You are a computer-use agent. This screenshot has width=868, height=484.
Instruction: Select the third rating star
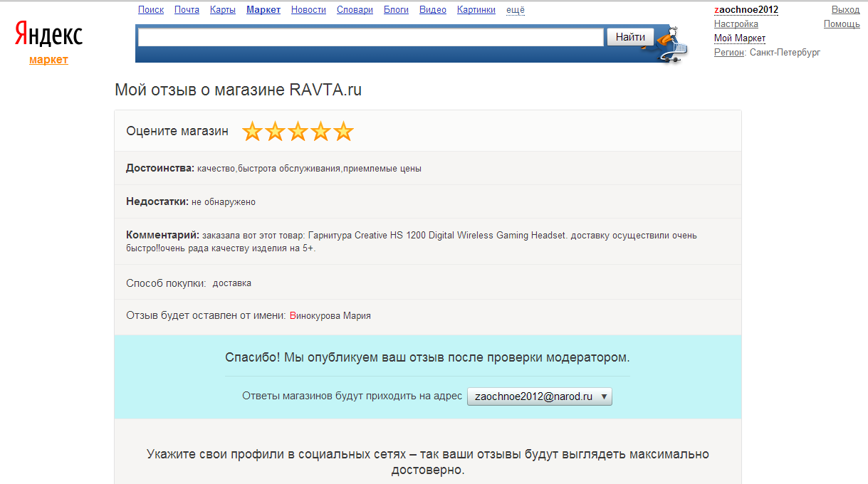(298, 131)
